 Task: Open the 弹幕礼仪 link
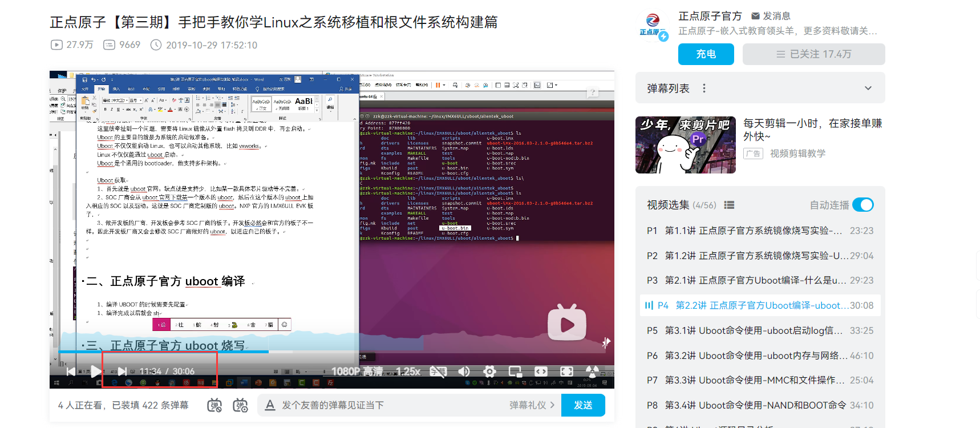tap(532, 405)
